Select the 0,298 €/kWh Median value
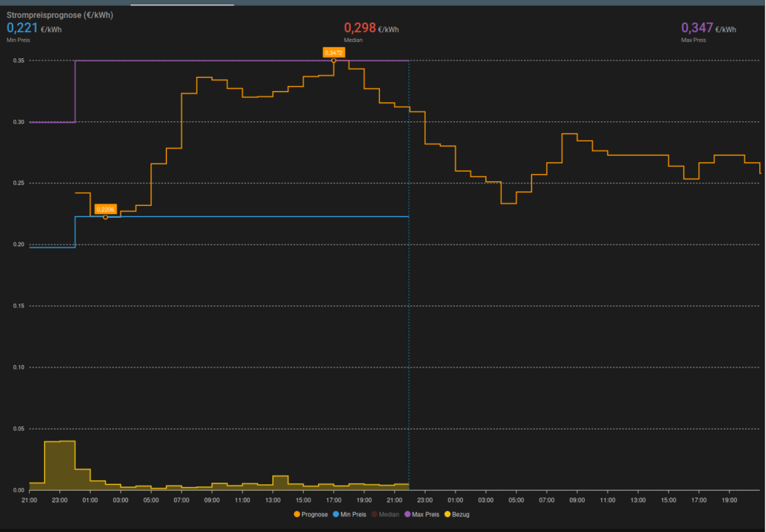This screenshot has width=766, height=532. tap(371, 28)
